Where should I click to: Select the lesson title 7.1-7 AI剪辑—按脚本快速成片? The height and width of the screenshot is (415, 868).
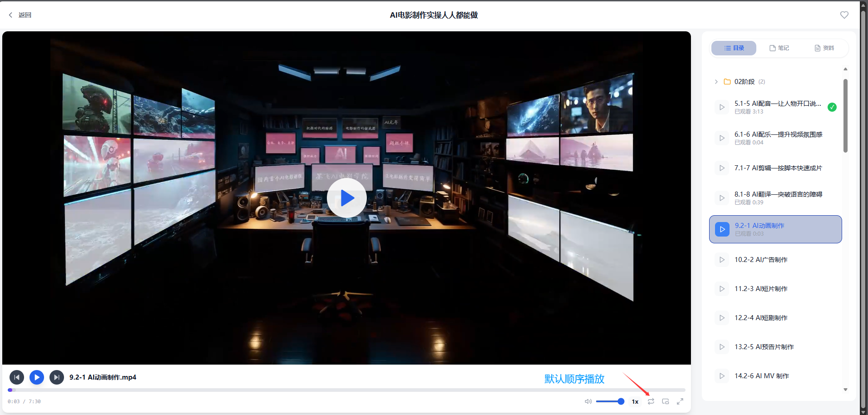pos(778,168)
